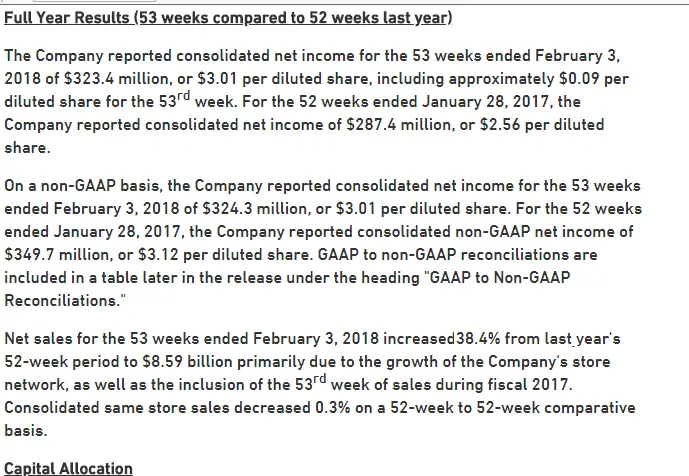Viewport: 689px width, 476px height.
Task: Click the 'Capital Allocation' underlined heading
Action: (x=68, y=468)
